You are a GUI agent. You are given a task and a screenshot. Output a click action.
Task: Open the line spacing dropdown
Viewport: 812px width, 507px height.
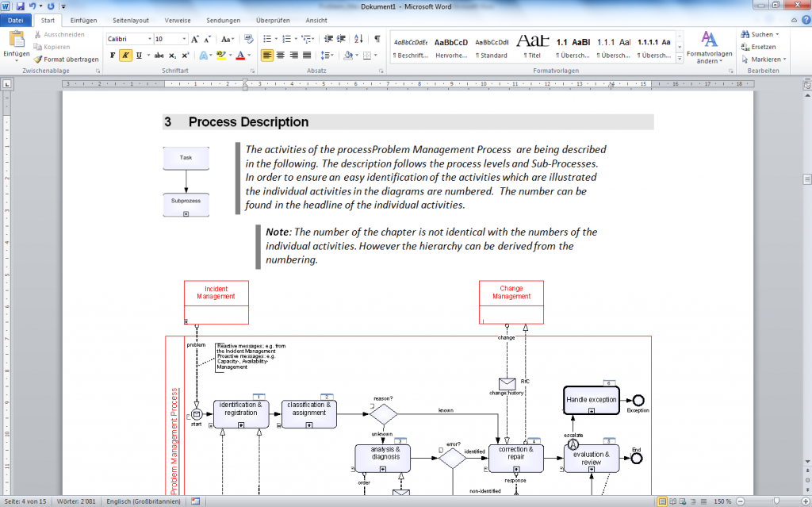coord(327,55)
